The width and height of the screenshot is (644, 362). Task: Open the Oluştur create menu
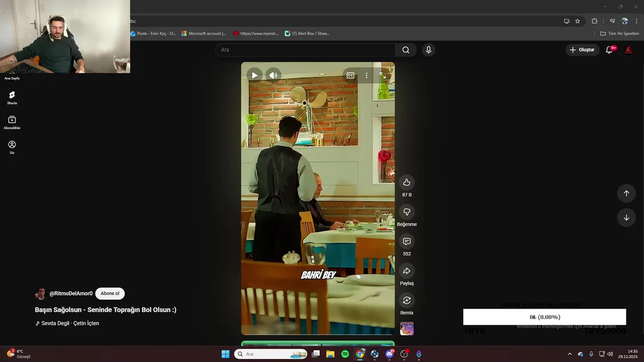tap(582, 50)
